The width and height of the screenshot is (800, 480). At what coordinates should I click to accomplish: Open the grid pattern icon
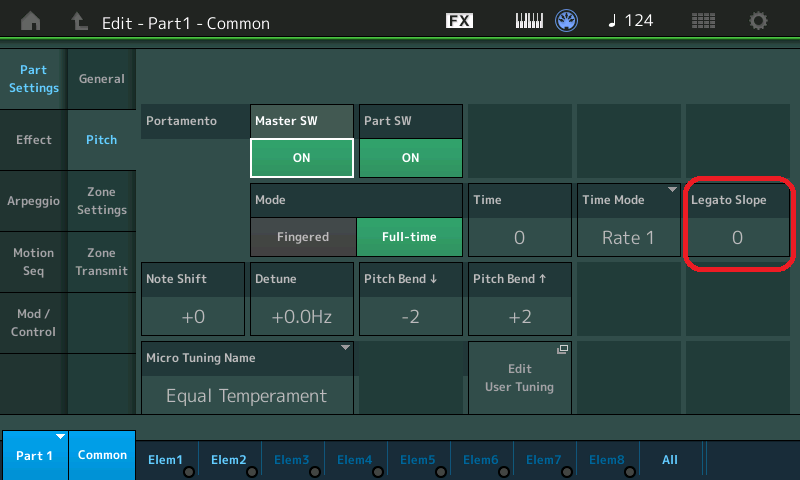pos(703,21)
